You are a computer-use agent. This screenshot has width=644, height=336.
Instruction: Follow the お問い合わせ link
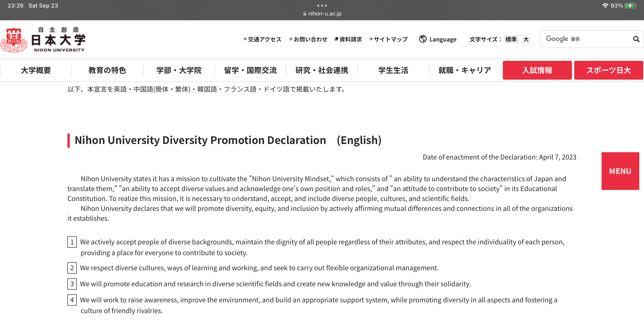pyautogui.click(x=308, y=39)
